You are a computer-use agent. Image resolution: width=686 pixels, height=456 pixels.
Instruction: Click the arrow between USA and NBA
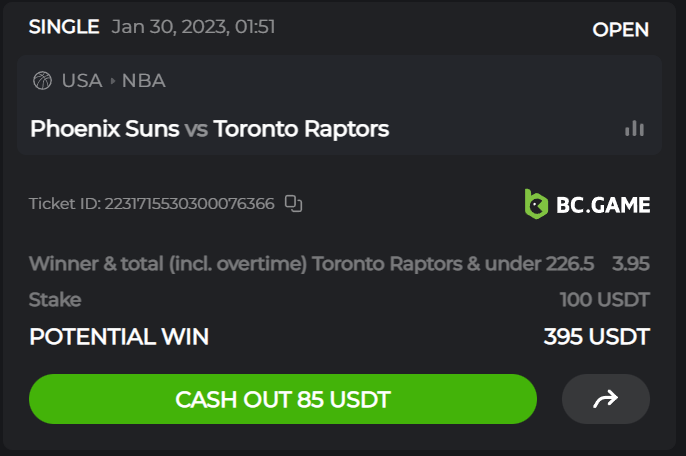pos(112,81)
